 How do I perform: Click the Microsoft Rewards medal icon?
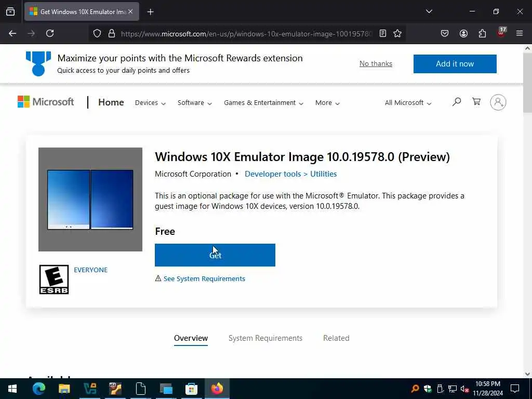tap(38, 63)
